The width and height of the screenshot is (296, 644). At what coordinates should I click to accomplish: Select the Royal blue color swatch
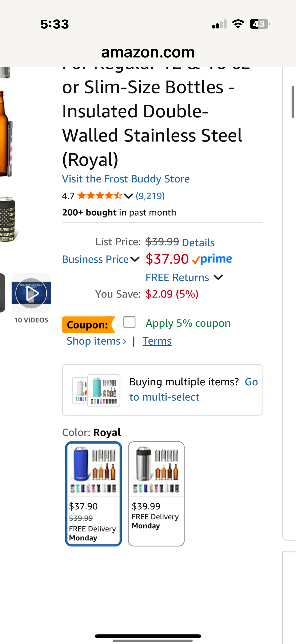pyautogui.click(x=94, y=493)
